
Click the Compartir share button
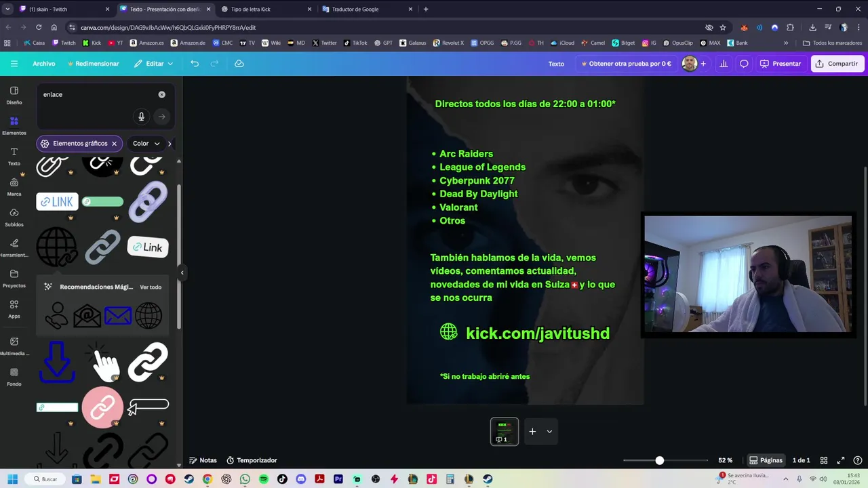837,64
